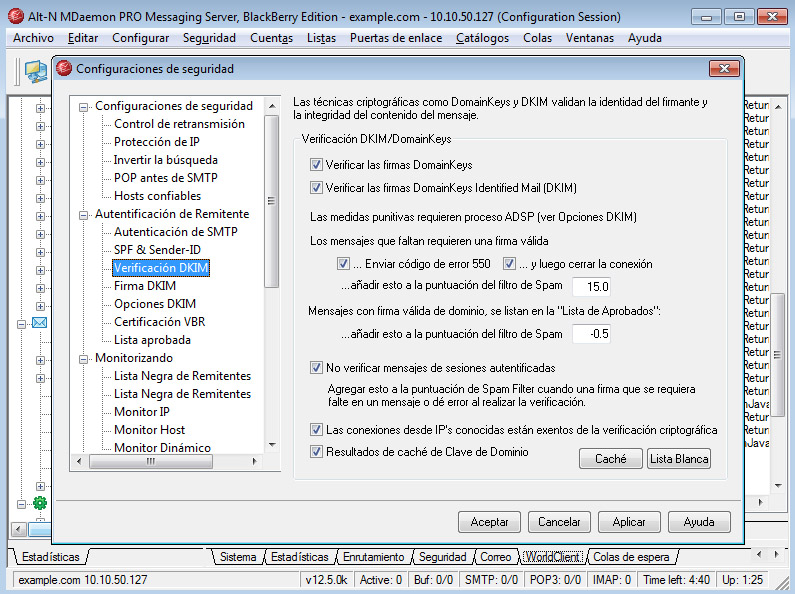
Task: Open the Seguridad menu
Action: click(209, 38)
